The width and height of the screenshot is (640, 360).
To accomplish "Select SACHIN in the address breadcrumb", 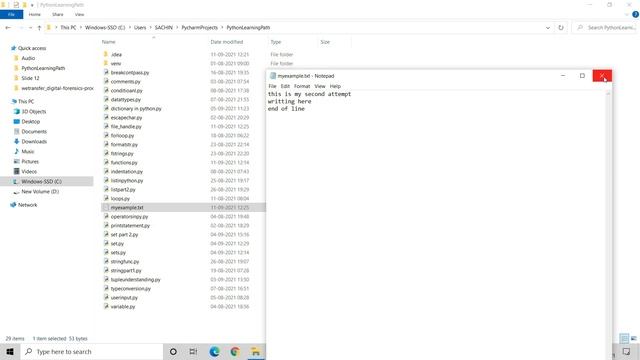I will [164, 28].
